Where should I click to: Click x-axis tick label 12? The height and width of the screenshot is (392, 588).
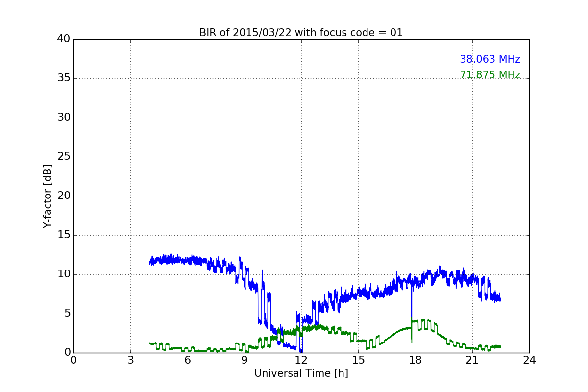tap(301, 360)
